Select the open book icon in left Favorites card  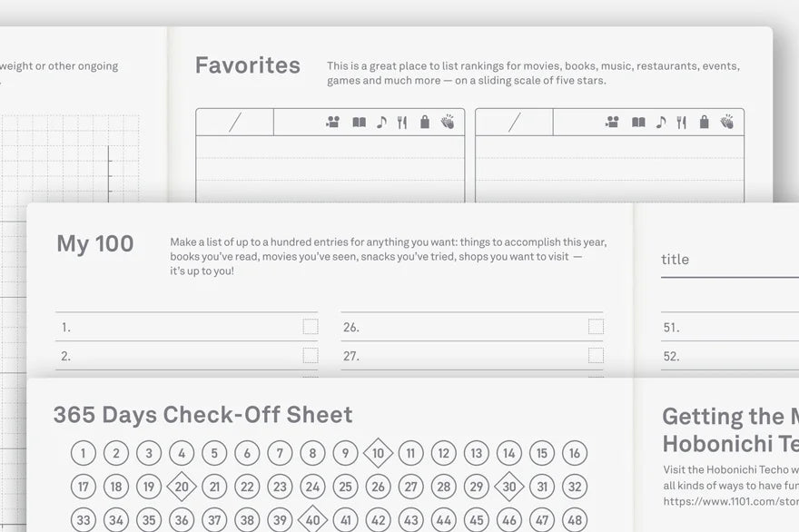pos(360,123)
